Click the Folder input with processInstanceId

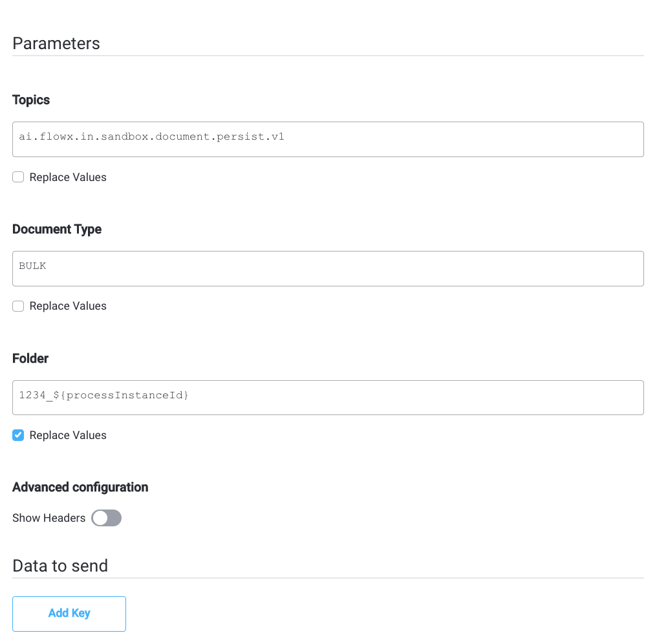pos(328,398)
